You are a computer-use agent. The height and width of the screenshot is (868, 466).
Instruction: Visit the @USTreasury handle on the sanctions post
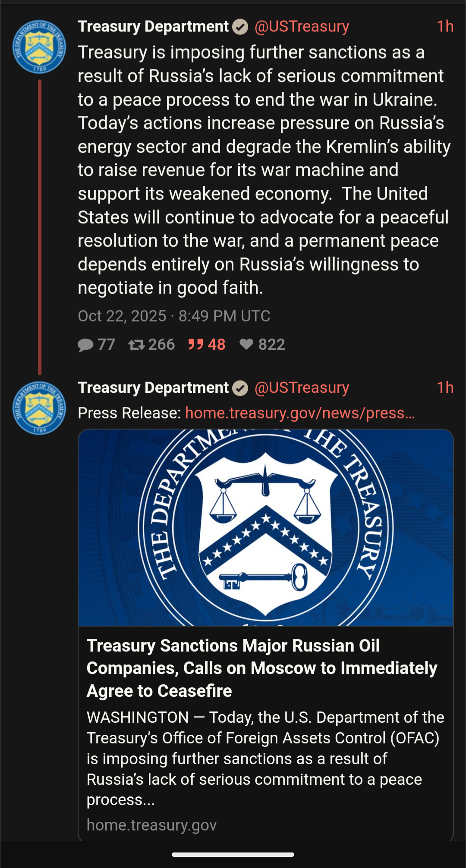302,27
